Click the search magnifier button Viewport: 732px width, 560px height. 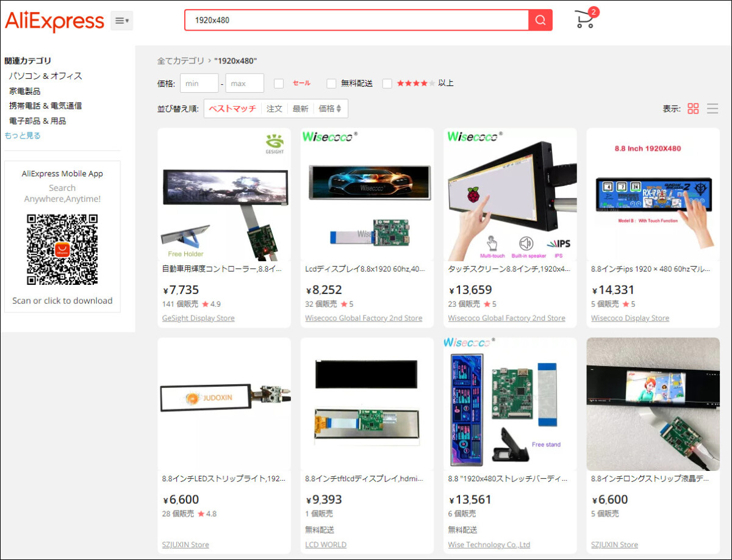pyautogui.click(x=540, y=20)
